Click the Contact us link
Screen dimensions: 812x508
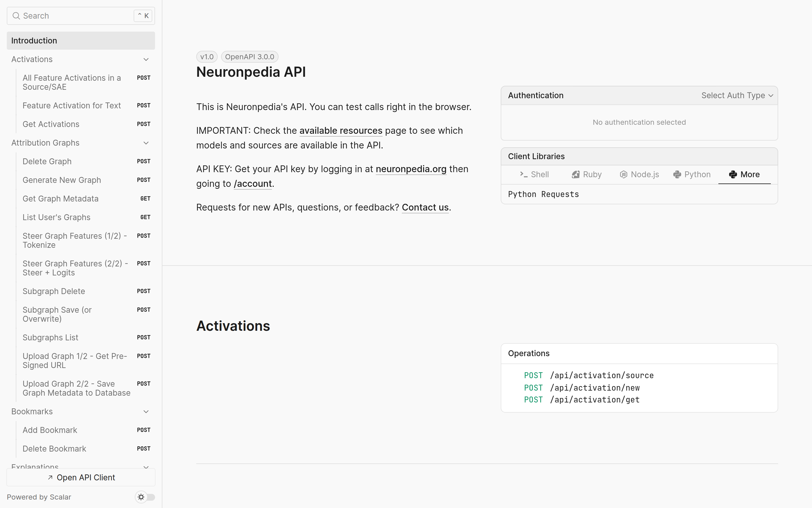[x=425, y=208]
